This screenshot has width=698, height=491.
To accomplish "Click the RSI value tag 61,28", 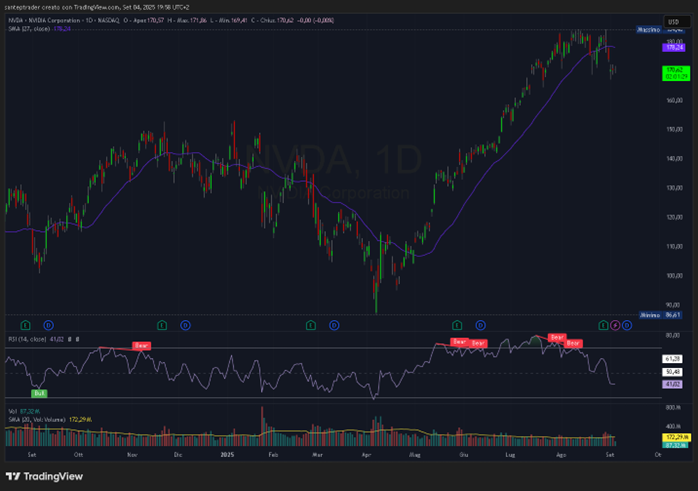I will (672, 358).
